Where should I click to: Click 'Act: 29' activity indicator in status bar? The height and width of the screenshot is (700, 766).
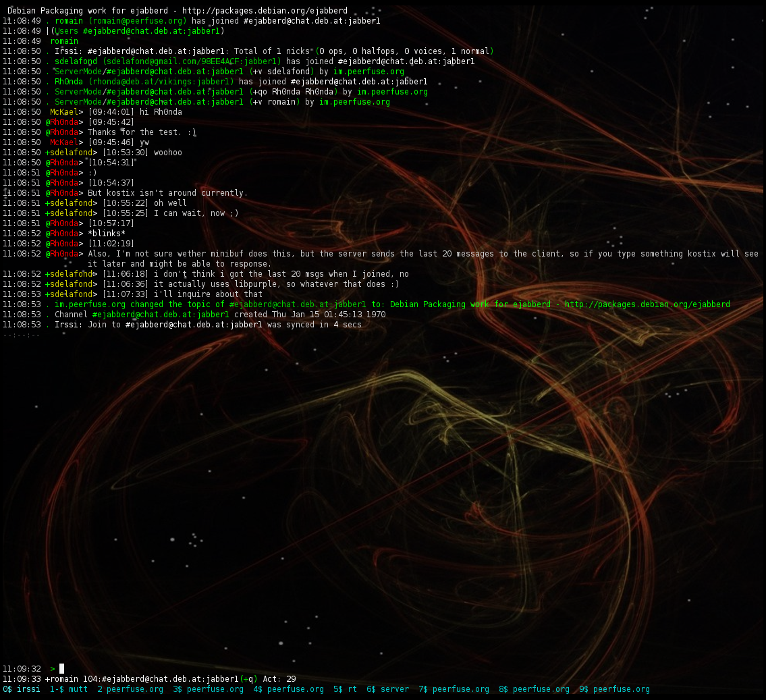279,678
